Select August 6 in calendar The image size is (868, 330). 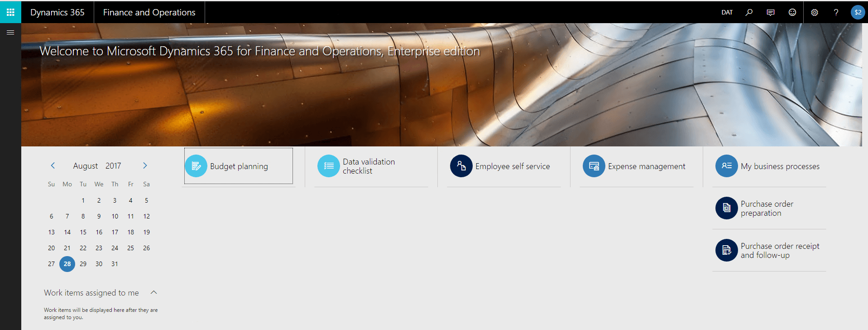[x=51, y=216]
